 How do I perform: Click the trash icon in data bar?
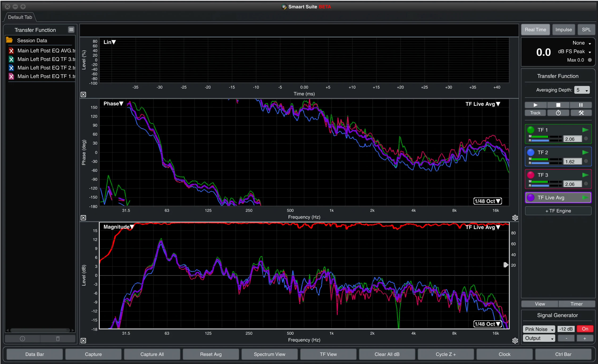click(x=58, y=339)
